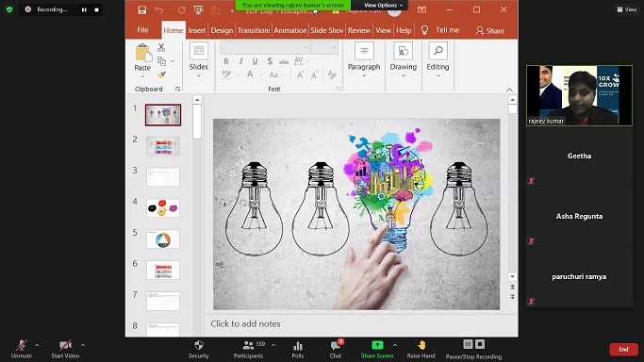
Task: Select slide 5 thumbnail
Action: [x=163, y=239]
